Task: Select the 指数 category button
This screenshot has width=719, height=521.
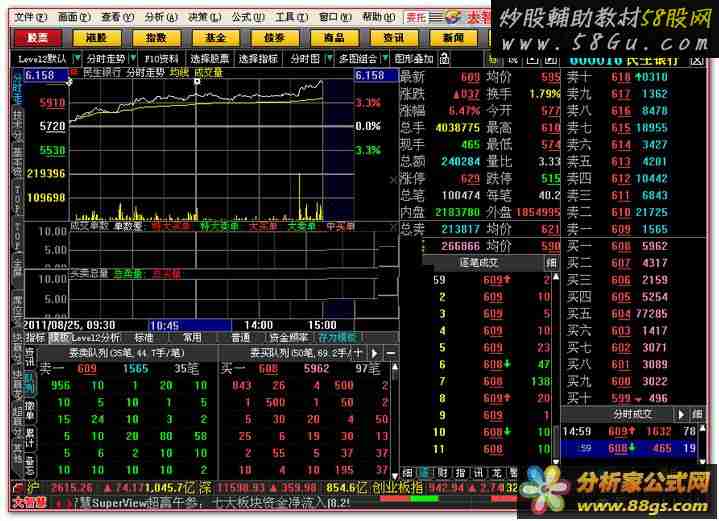Action: tap(156, 38)
